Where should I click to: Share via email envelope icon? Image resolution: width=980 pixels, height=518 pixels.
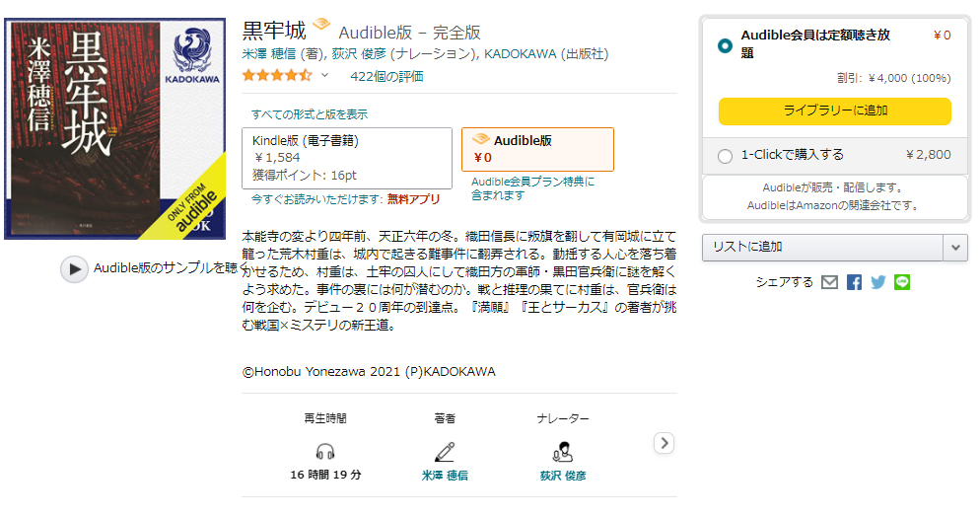pos(829,282)
